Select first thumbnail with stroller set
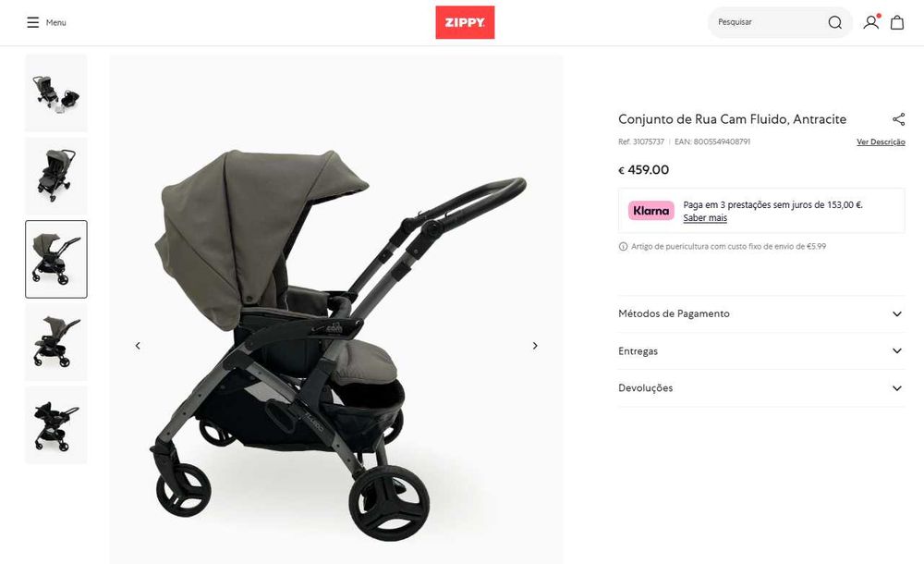This screenshot has width=924, height=564. (x=56, y=93)
